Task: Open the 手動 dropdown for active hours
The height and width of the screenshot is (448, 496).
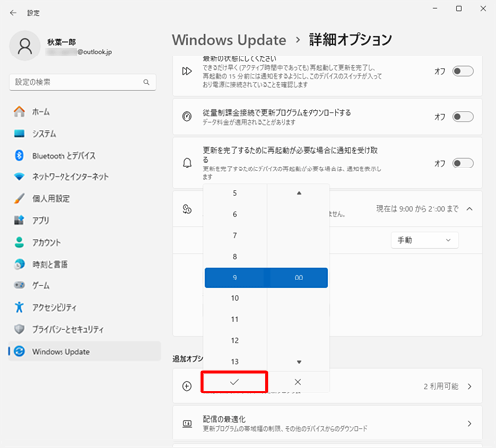Action: click(x=425, y=240)
